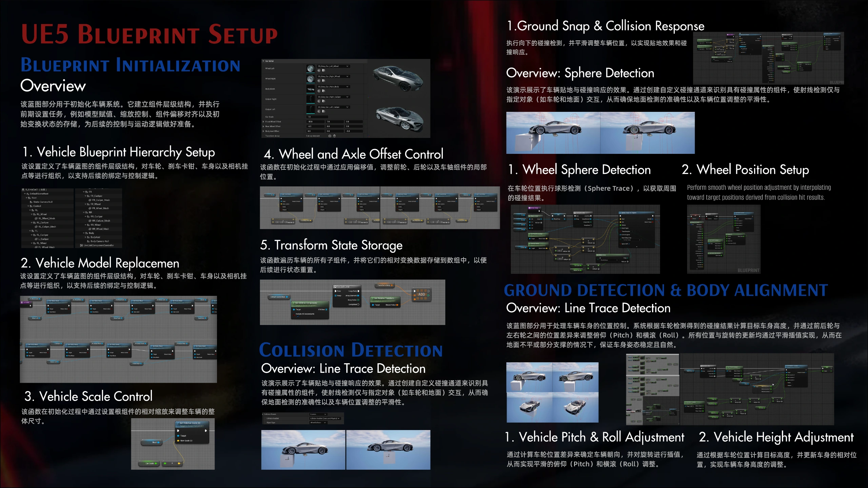Click the Default Scene Root variable node
Viewport: 868px width, 488px height.
[x=279, y=297]
